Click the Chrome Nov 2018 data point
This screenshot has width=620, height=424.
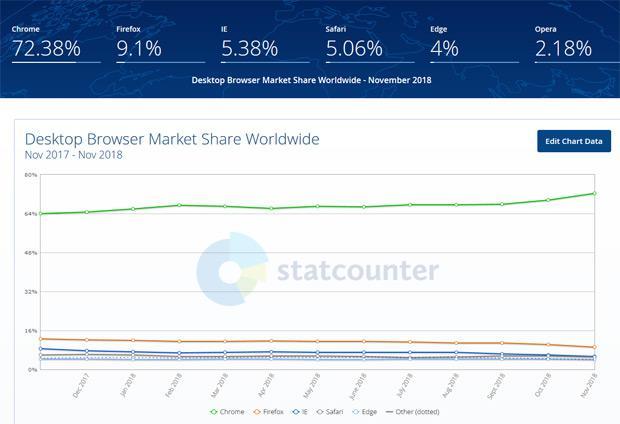coord(594,193)
